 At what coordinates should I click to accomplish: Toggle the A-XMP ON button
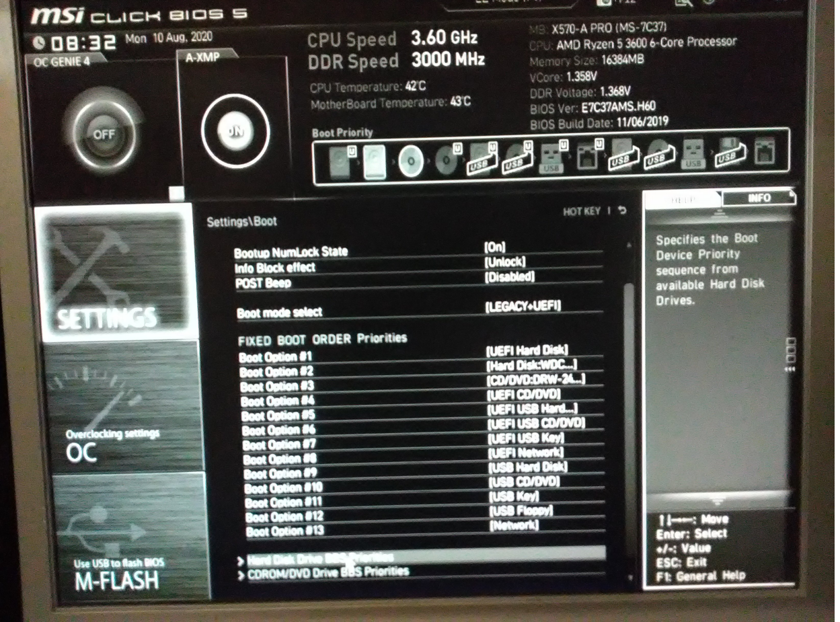point(235,131)
